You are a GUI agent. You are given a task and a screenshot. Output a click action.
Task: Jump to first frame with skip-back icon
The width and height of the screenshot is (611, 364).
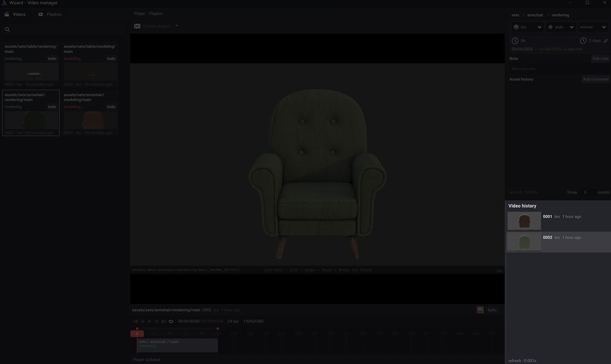coord(136,321)
